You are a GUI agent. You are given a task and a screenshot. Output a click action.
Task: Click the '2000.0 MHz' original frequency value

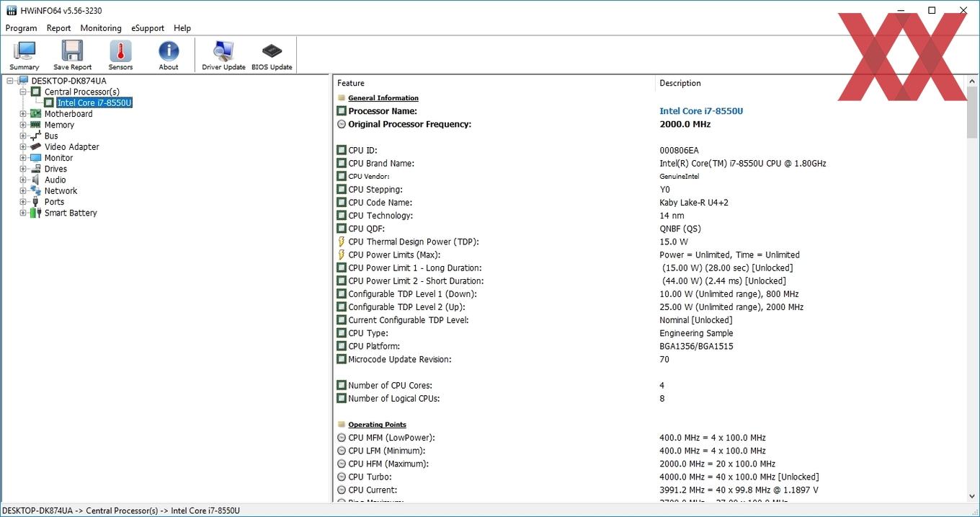pyautogui.click(x=685, y=124)
